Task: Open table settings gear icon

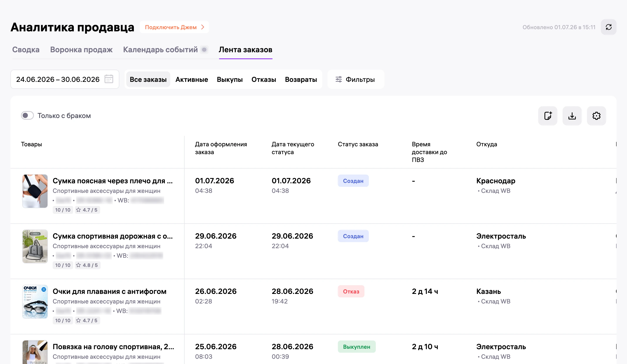Action: pos(596,116)
